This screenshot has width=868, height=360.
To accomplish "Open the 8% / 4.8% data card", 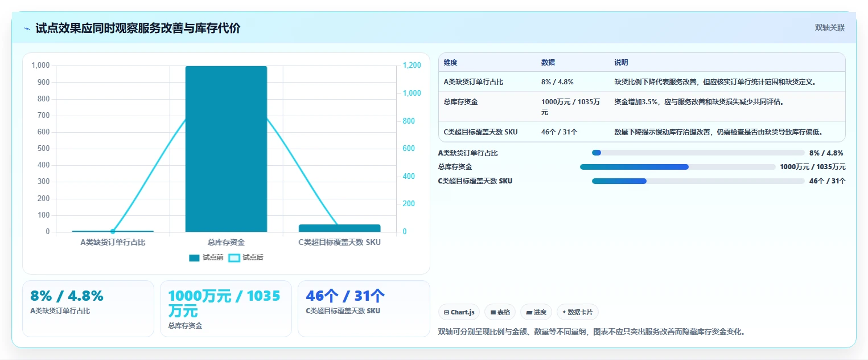I will (x=88, y=309).
